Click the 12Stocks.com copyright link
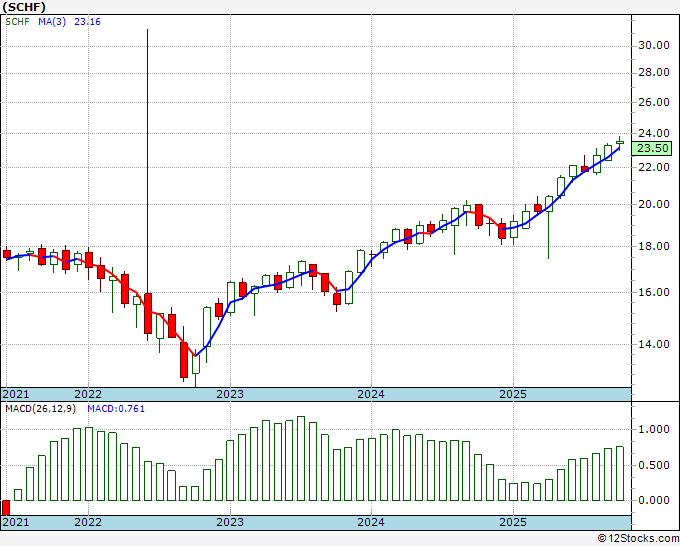 click(638, 539)
